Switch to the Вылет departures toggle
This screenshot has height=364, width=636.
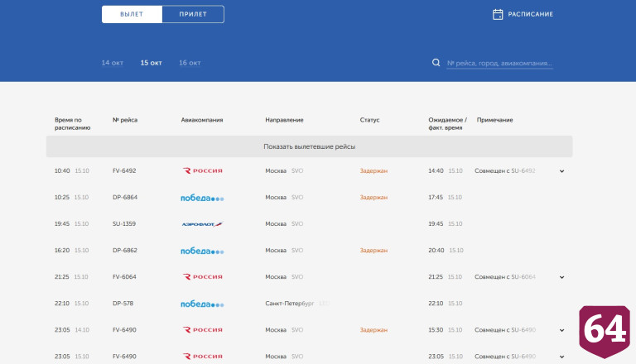point(132,14)
